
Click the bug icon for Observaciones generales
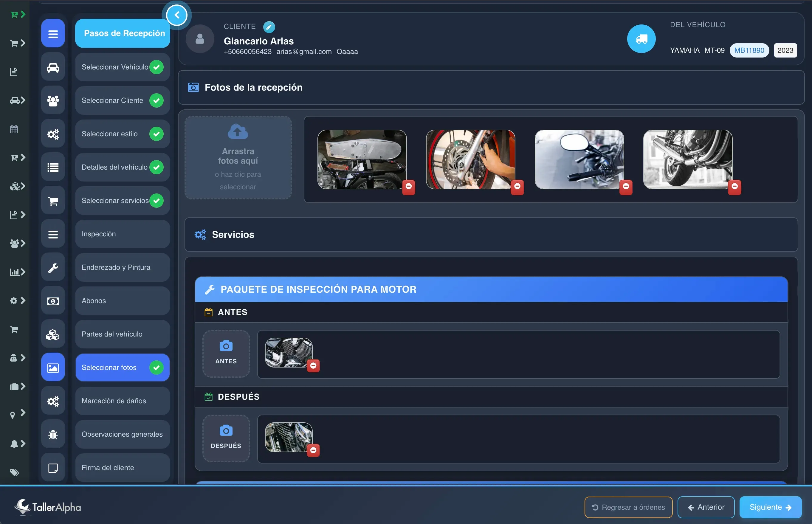[53, 434]
